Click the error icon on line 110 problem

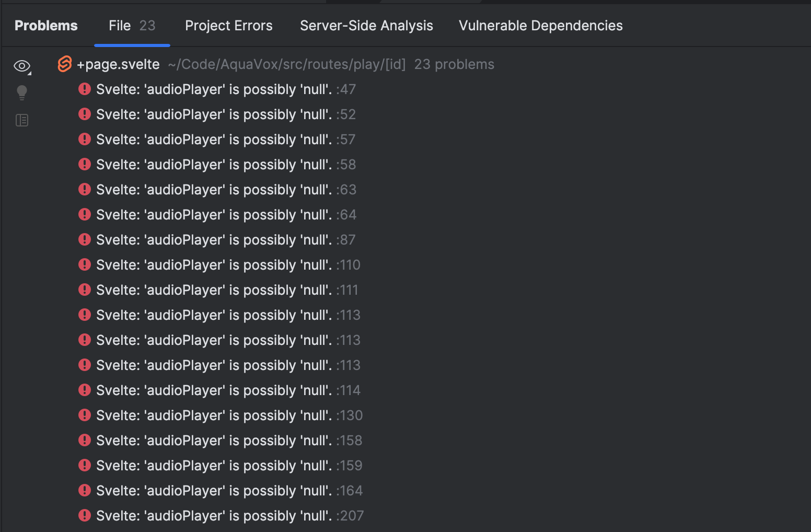click(x=84, y=264)
